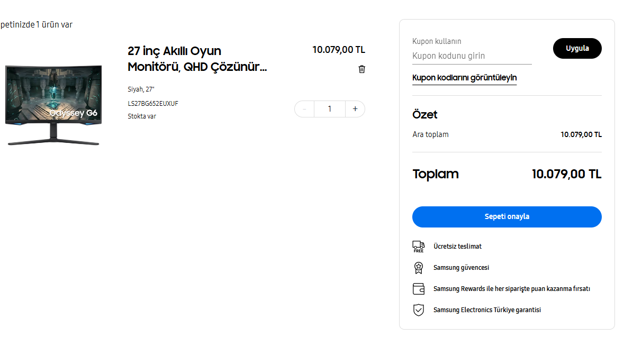Viewport: 642px width, 364px height.
Task: Open the 27 inç Akıllı Oyun Monitörü title
Action: pos(197,59)
